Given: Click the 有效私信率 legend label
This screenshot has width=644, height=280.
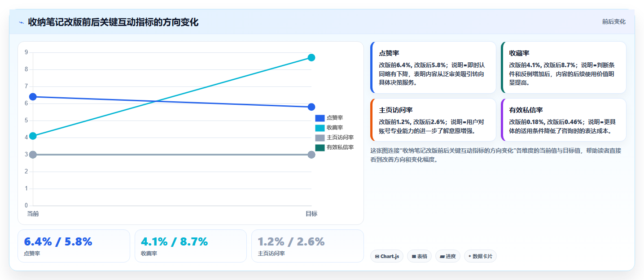Looking at the screenshot, I should tap(340, 147).
